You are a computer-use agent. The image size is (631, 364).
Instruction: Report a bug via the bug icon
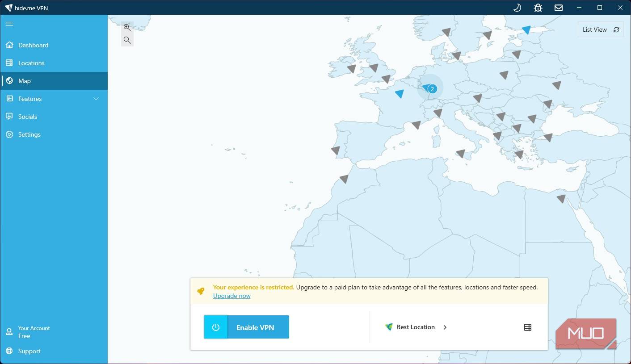538,8
